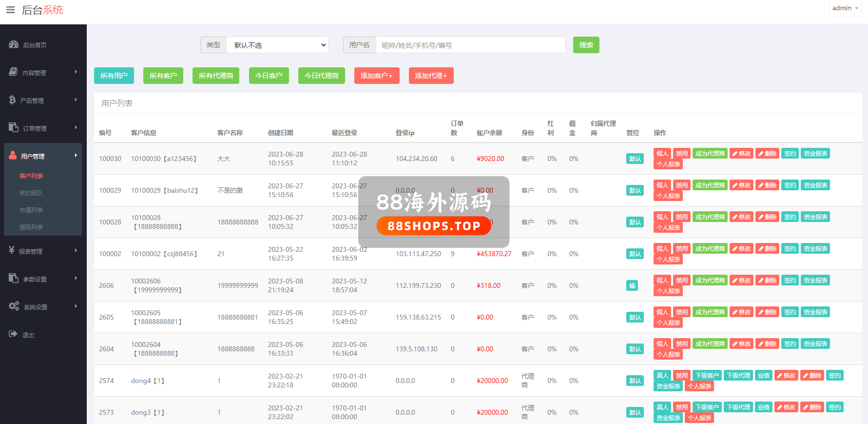Click the green 搜索 button
Image resolution: width=868 pixels, height=424 pixels.
[586, 45]
